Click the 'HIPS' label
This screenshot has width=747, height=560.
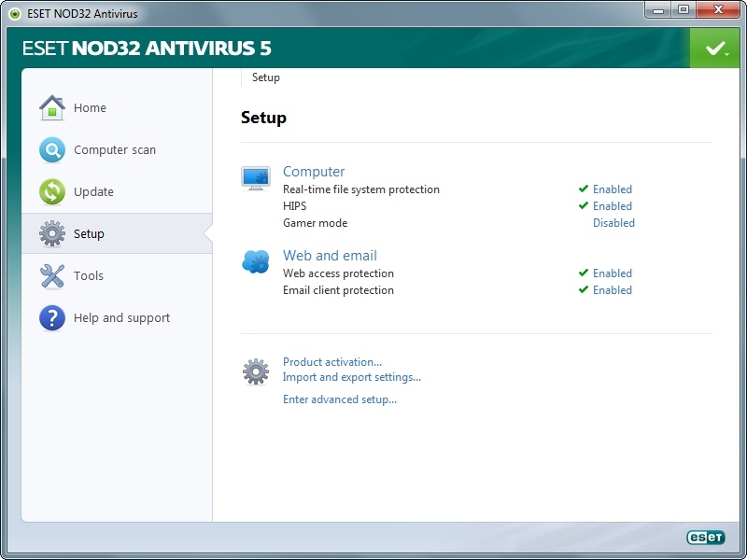294,206
